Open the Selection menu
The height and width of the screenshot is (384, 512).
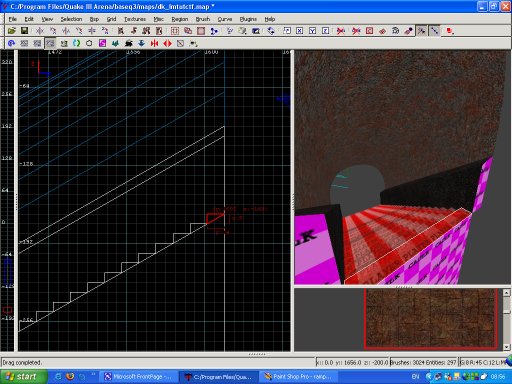click(x=71, y=19)
